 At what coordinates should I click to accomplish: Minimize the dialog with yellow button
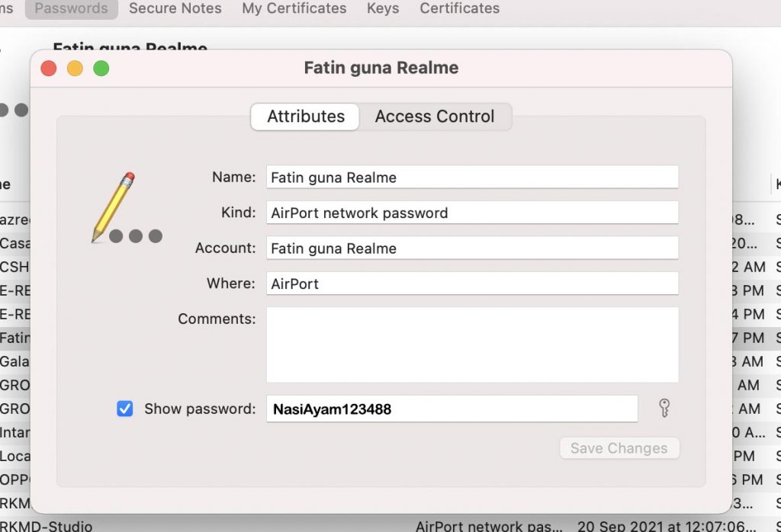click(75, 68)
